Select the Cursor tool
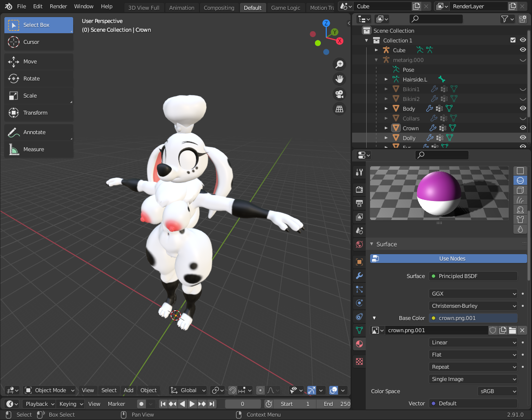The width and height of the screenshot is (532, 420). click(x=39, y=42)
